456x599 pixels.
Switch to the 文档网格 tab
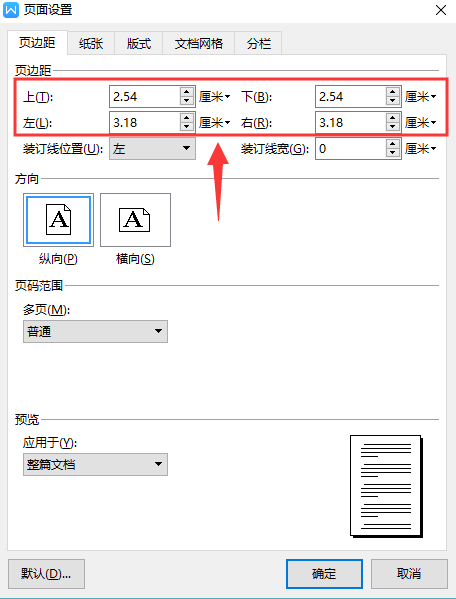(199, 44)
